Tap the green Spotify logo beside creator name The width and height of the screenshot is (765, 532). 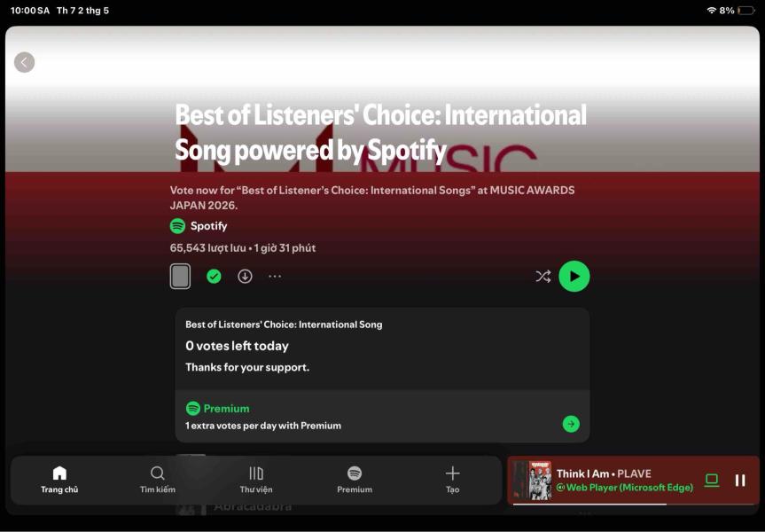pos(177,226)
